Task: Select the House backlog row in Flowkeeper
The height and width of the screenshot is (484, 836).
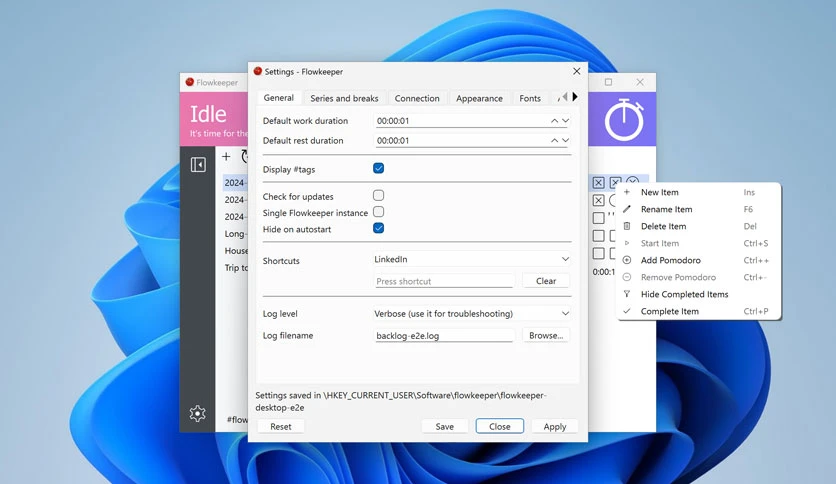Action: (236, 251)
